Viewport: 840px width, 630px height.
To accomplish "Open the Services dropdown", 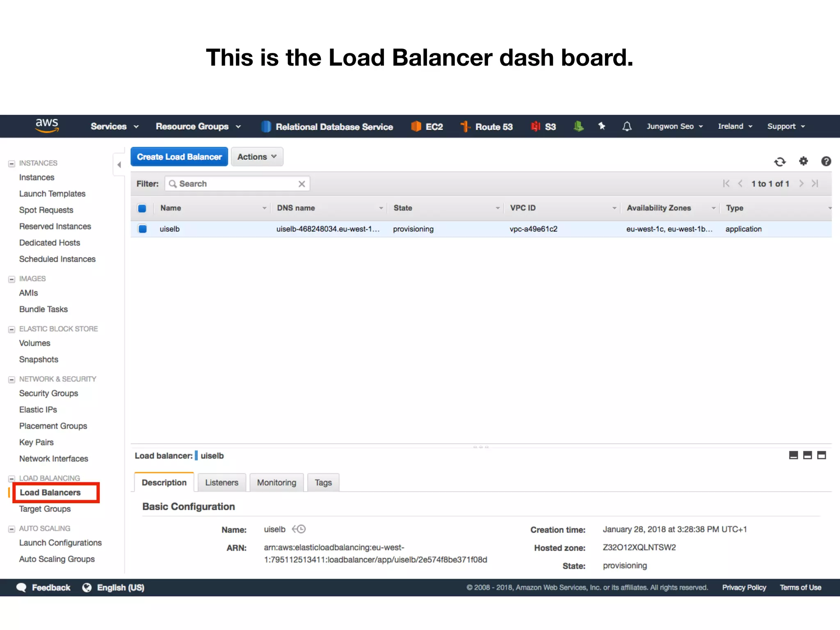I will [114, 126].
